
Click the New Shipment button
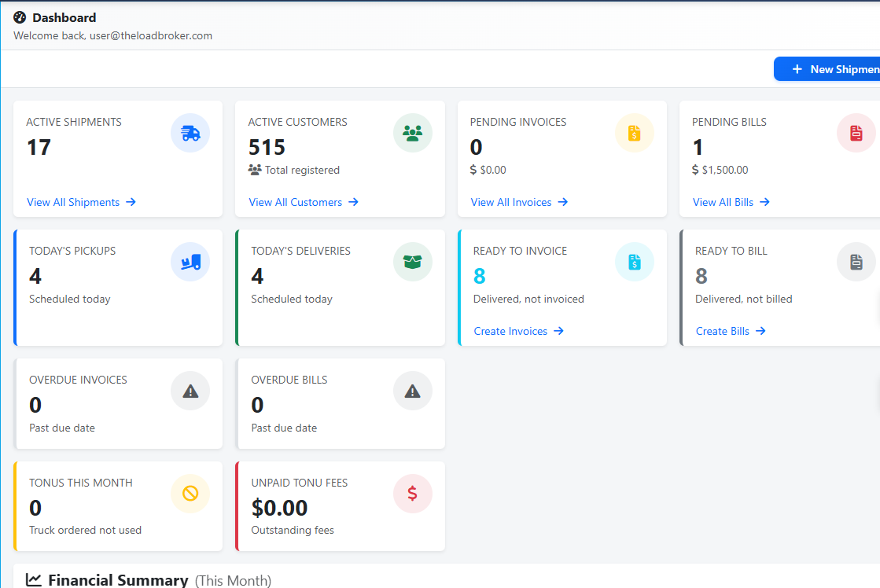point(834,68)
